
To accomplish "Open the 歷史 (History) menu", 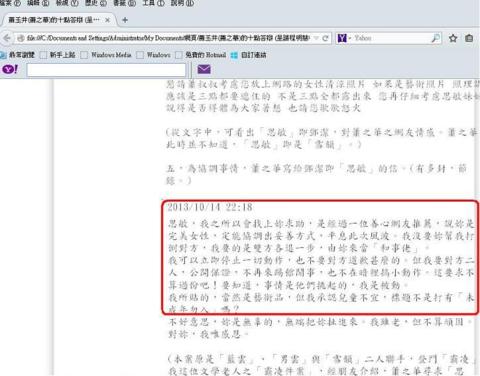I will (x=96, y=3).
